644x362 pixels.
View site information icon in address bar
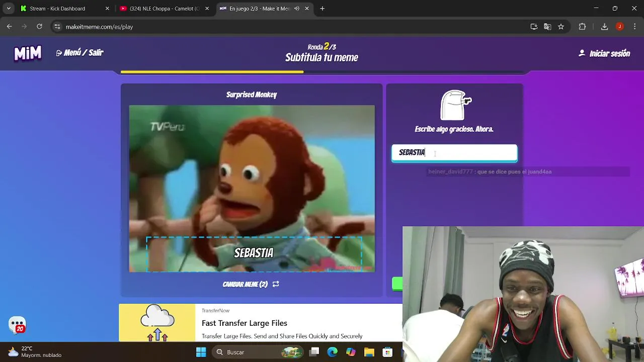57,27
